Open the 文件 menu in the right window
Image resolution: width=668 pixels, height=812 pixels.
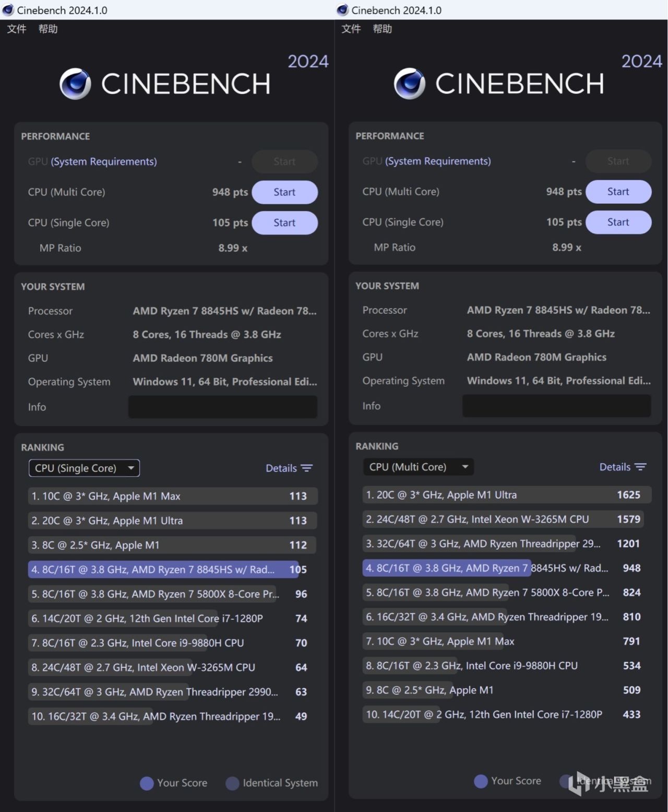(351, 29)
